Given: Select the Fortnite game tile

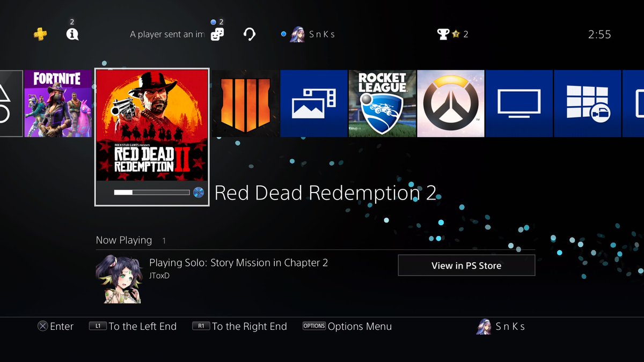Looking at the screenshot, I should click(58, 104).
